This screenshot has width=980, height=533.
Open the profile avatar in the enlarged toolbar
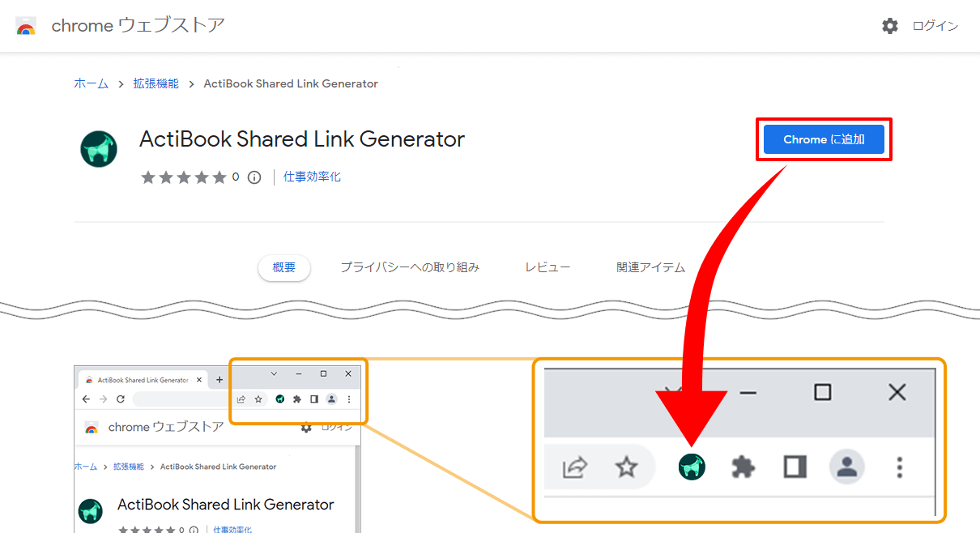[847, 467]
